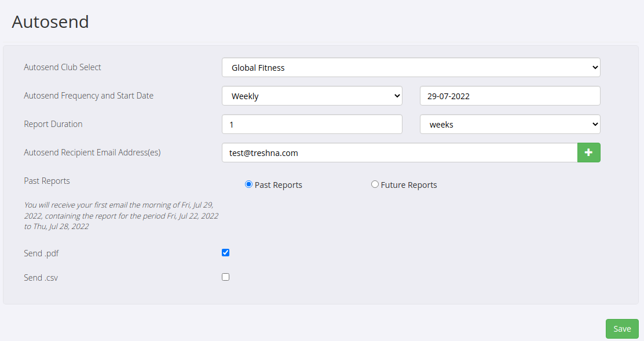
Task: Click the Autosend page heading
Action: coord(50,22)
